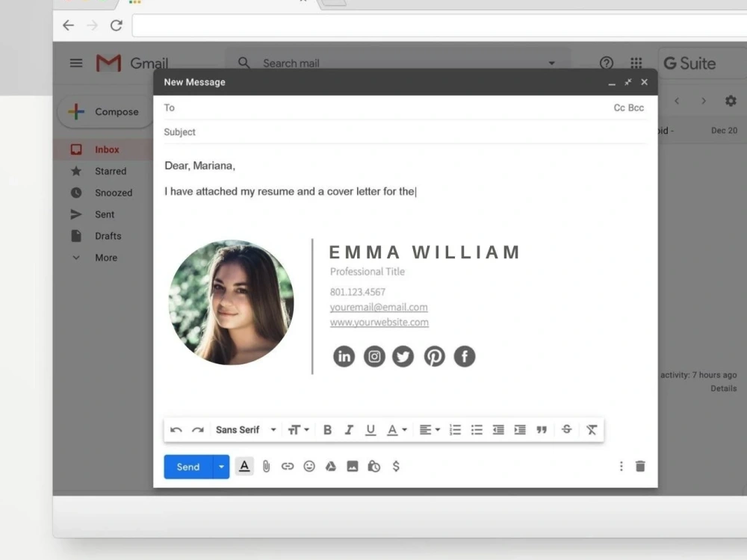Open the Facebook icon in signature
This screenshot has height=560, width=747.
point(465,356)
